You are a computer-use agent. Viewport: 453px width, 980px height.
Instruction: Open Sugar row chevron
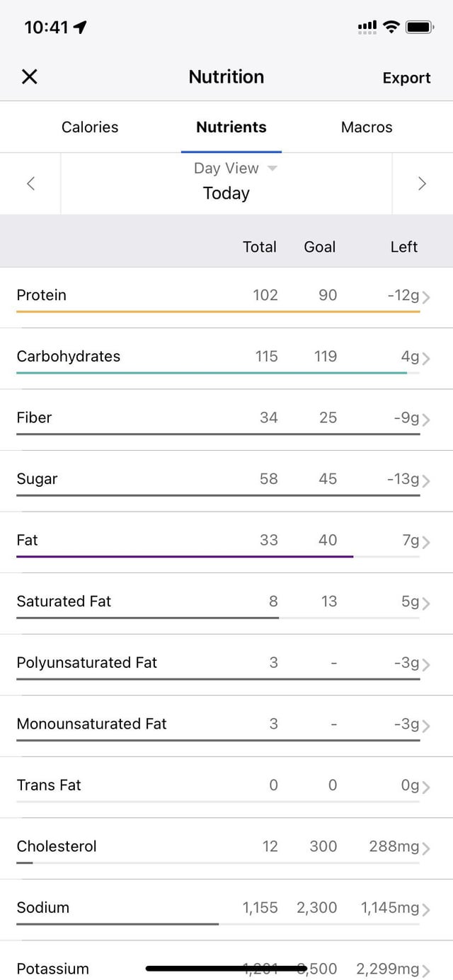point(425,481)
